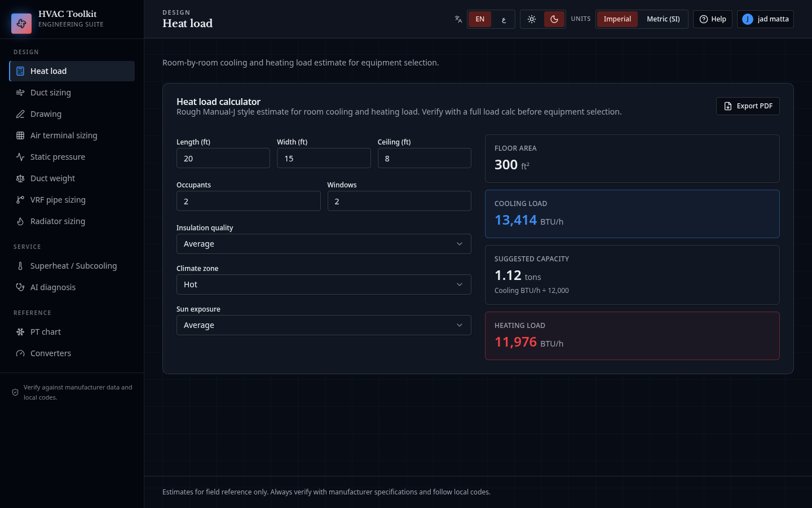The width and height of the screenshot is (812, 508).
Task: Click the VRF pipe sizing branch icon
Action: pos(20,200)
